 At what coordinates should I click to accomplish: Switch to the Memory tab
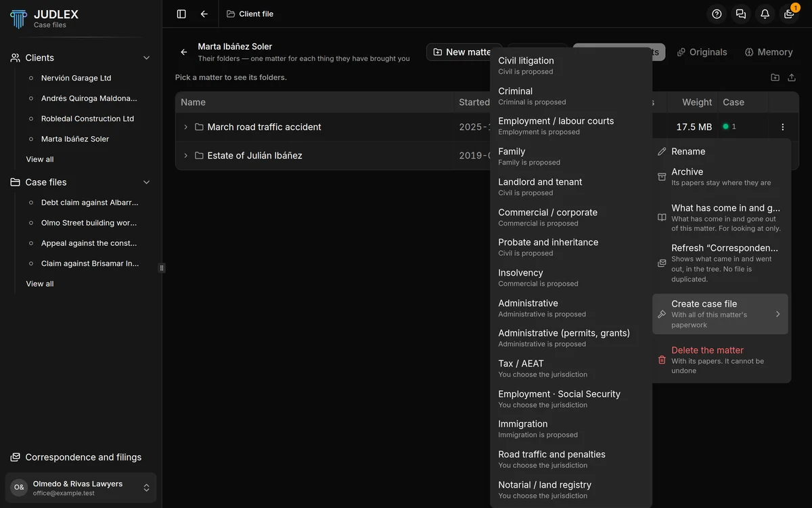click(x=768, y=52)
